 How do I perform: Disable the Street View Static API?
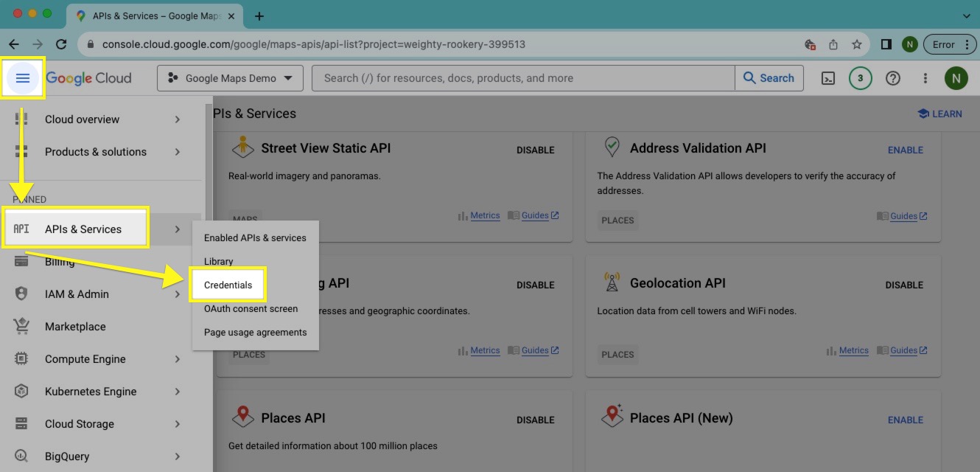536,150
